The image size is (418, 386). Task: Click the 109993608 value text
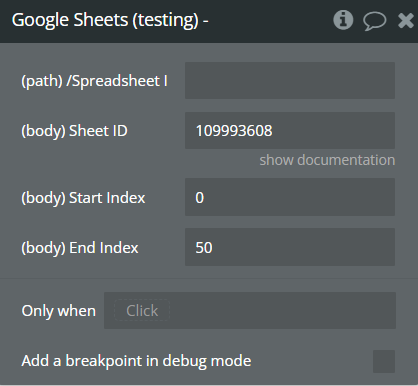(x=234, y=131)
